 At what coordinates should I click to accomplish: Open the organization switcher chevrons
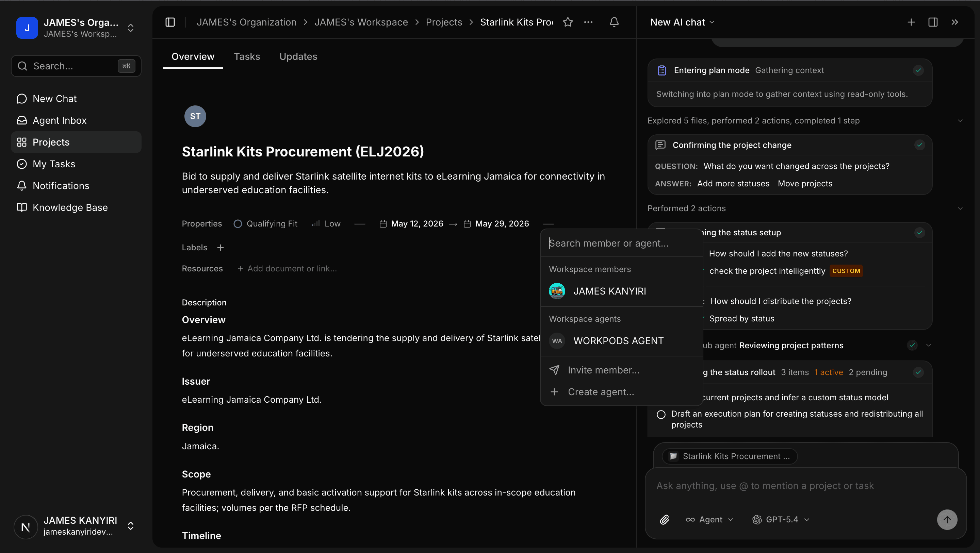tap(130, 28)
